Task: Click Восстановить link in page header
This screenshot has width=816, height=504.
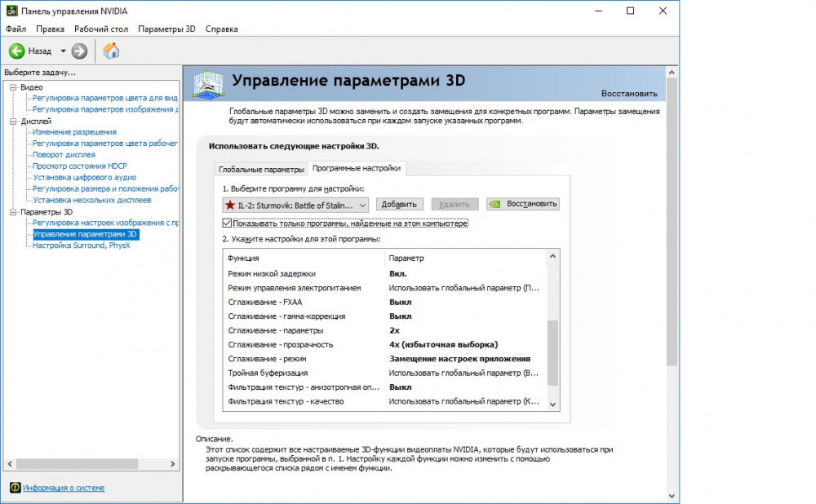Action: pyautogui.click(x=629, y=94)
